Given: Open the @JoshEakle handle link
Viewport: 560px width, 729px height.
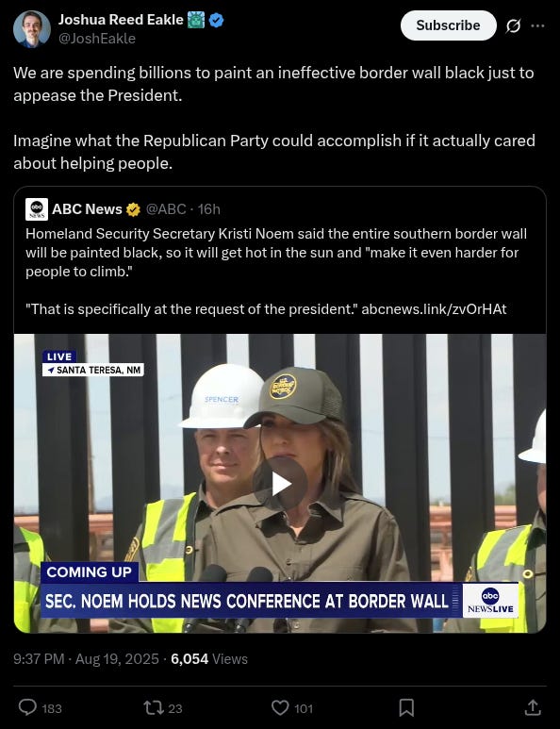Looking at the screenshot, I should [97, 39].
